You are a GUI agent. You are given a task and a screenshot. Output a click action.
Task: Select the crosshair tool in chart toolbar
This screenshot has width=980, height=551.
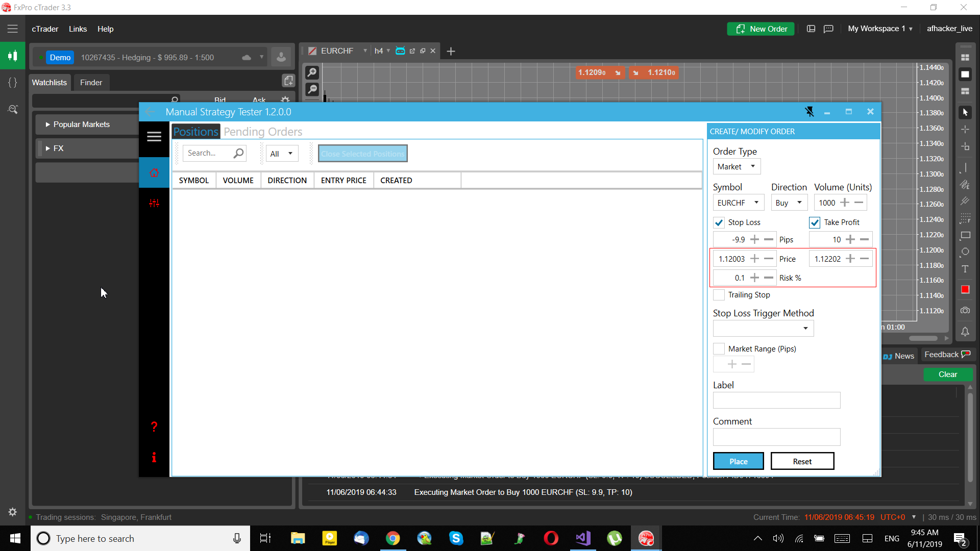965,129
